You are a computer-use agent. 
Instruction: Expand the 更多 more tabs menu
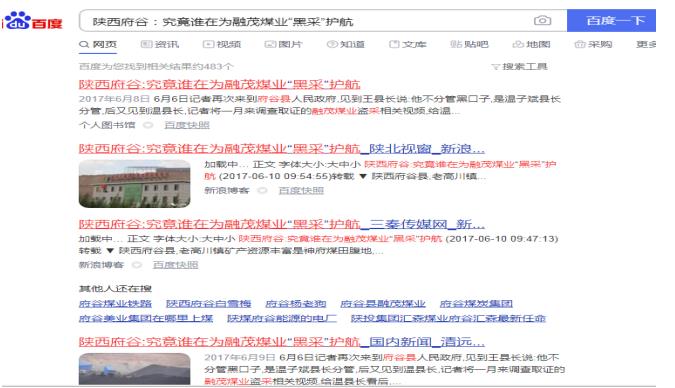(646, 44)
